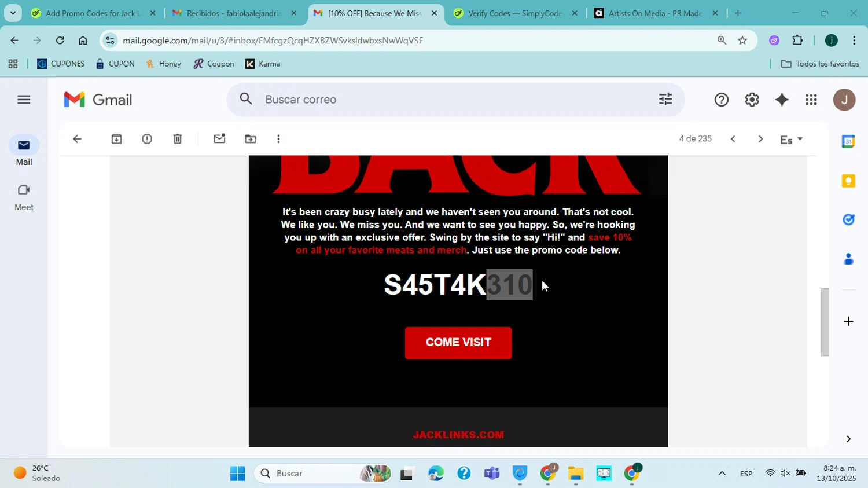Open Todos los favoritos folder
The image size is (868, 488).
click(x=820, y=64)
